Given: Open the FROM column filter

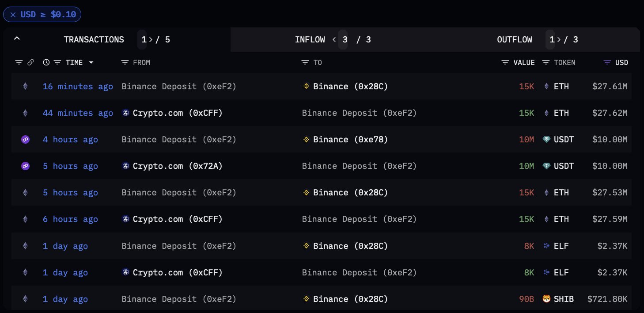Looking at the screenshot, I should (125, 63).
